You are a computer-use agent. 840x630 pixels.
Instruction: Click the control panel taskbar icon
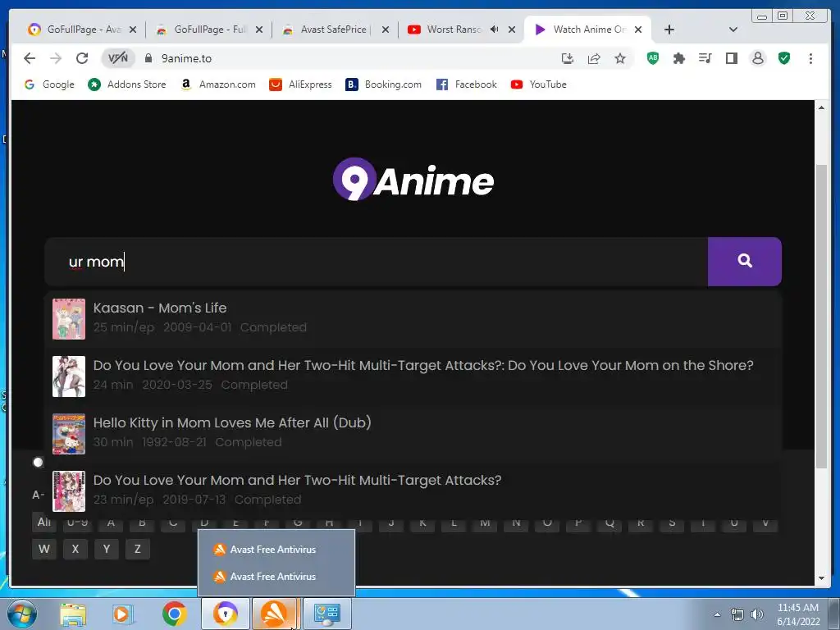[x=326, y=614]
